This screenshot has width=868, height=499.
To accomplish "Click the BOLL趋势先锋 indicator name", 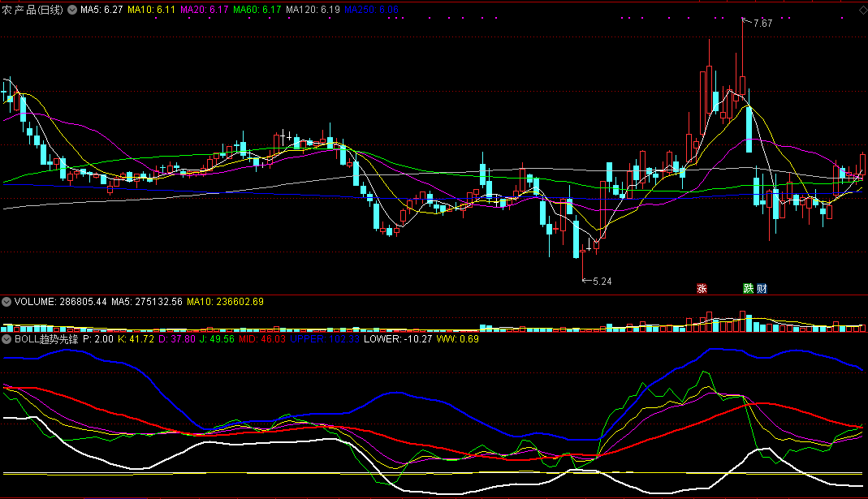I will [46, 339].
